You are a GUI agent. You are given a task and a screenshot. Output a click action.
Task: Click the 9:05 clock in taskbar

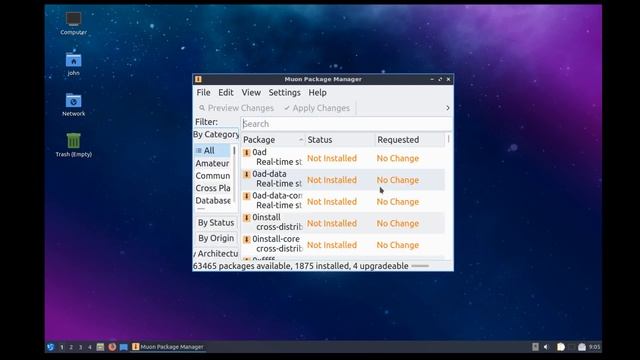[x=595, y=347]
